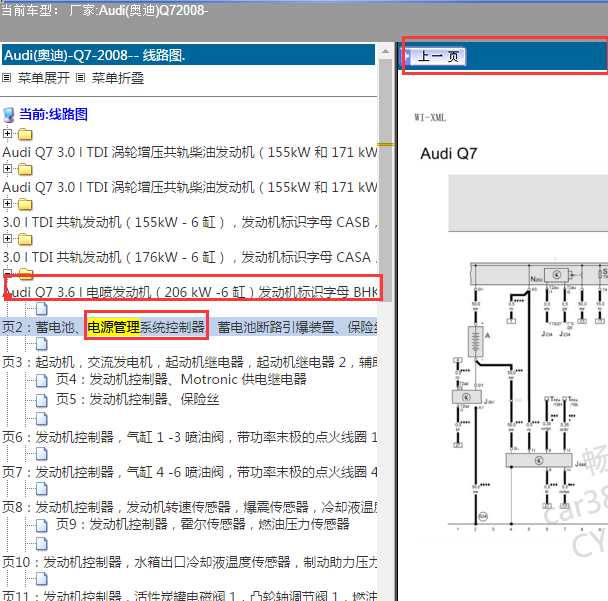This screenshot has width=608, height=601.
Task: Click folder icon above the CASA entry
Action: [25, 239]
